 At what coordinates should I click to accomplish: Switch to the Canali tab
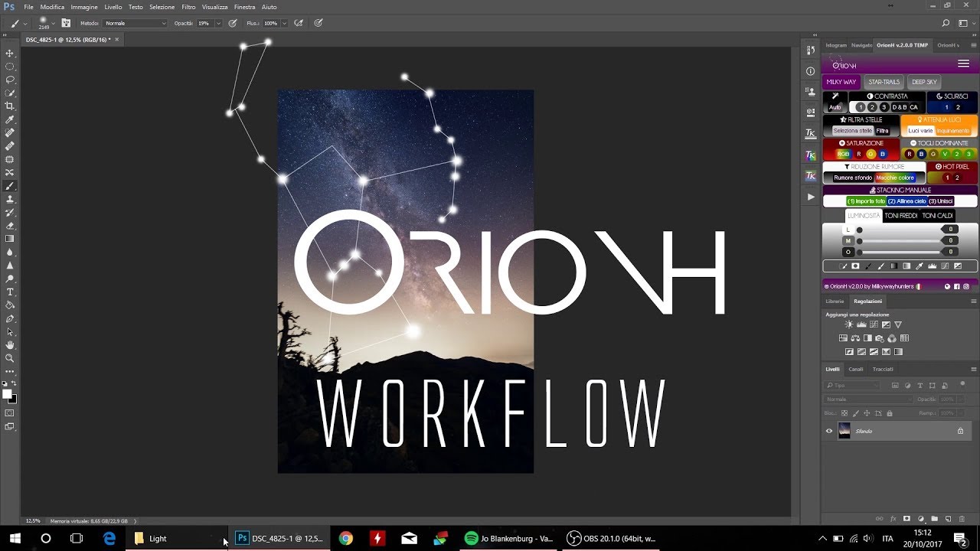[x=856, y=369]
